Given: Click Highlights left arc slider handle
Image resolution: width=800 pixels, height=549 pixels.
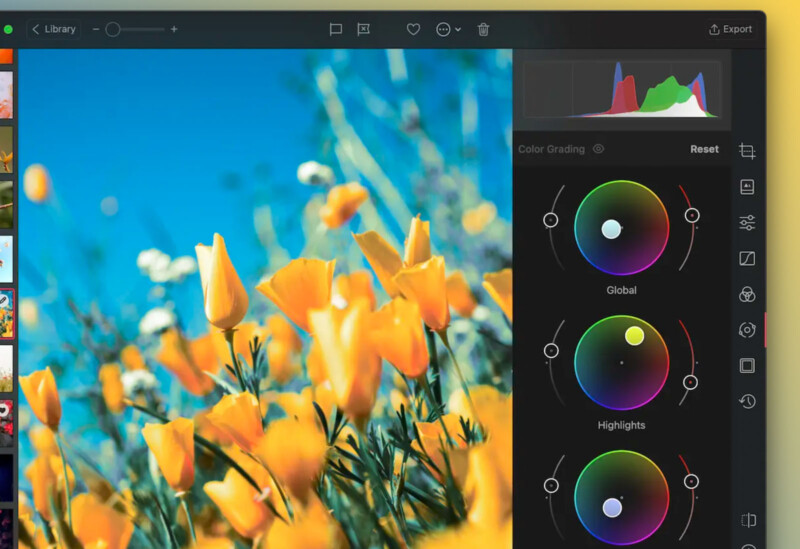Looking at the screenshot, I should pyautogui.click(x=551, y=351).
